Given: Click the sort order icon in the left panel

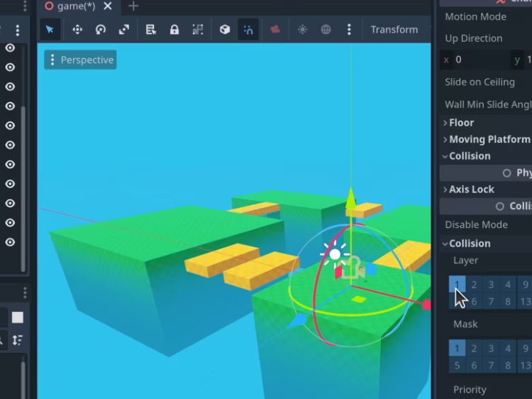Looking at the screenshot, I should pyautogui.click(x=17, y=340).
